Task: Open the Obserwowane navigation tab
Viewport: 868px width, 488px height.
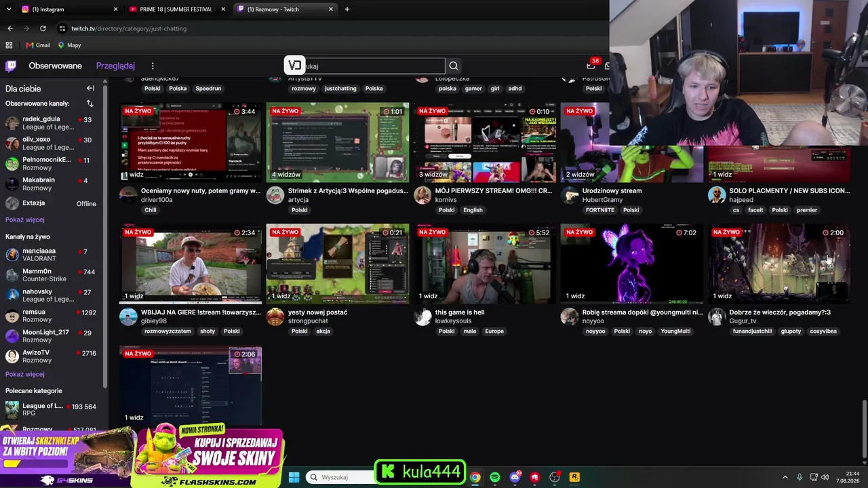Action: click(55, 66)
